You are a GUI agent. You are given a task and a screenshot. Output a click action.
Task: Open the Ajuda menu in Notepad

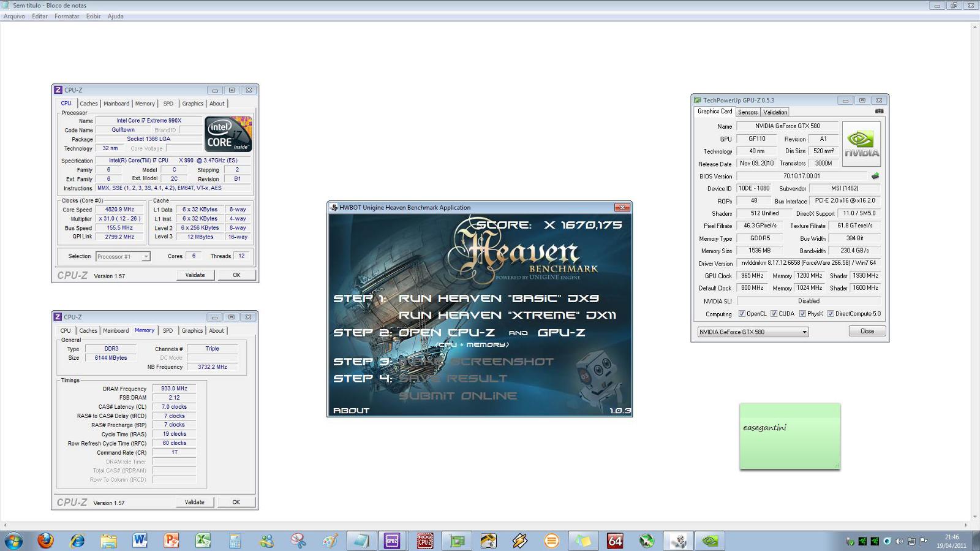coord(116,17)
